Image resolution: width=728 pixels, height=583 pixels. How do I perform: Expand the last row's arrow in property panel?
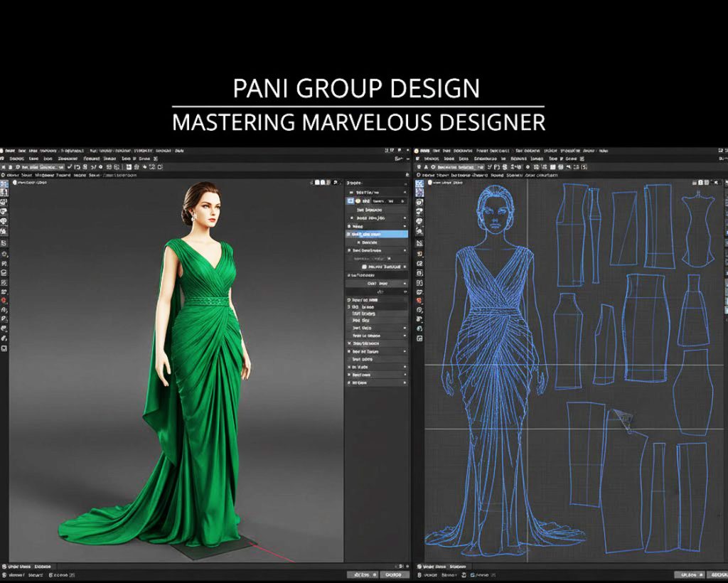[x=405, y=383]
